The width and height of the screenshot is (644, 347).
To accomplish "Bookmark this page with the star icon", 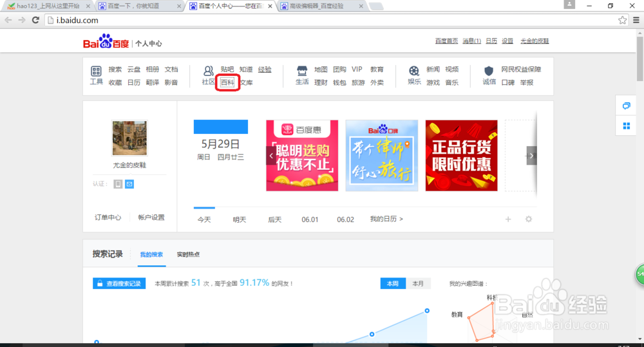I will pyautogui.click(x=622, y=20).
